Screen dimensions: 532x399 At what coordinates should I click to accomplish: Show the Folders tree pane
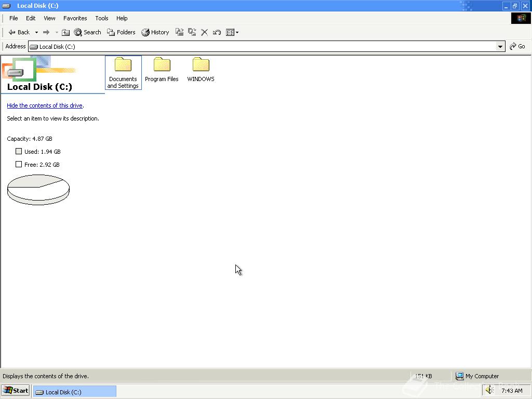pos(121,32)
